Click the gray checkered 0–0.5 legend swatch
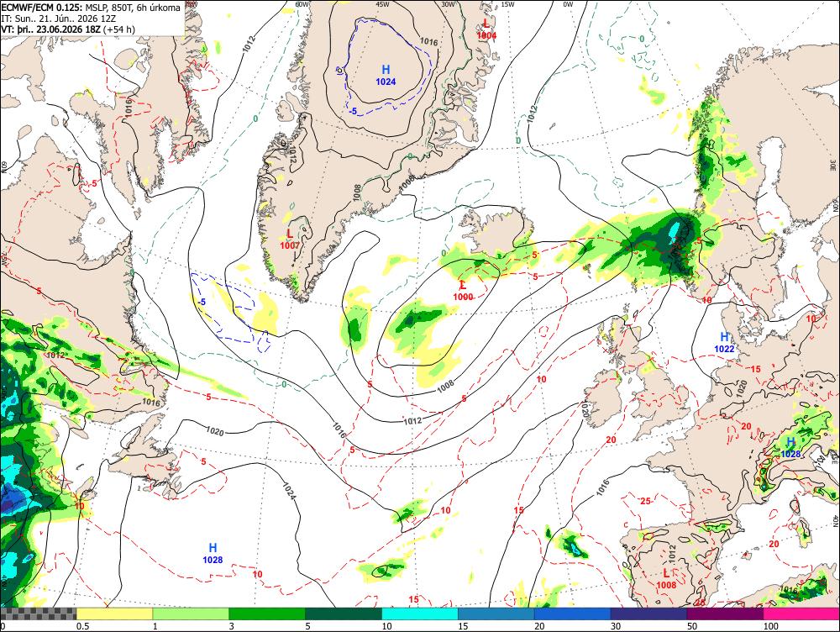 click(x=38, y=614)
